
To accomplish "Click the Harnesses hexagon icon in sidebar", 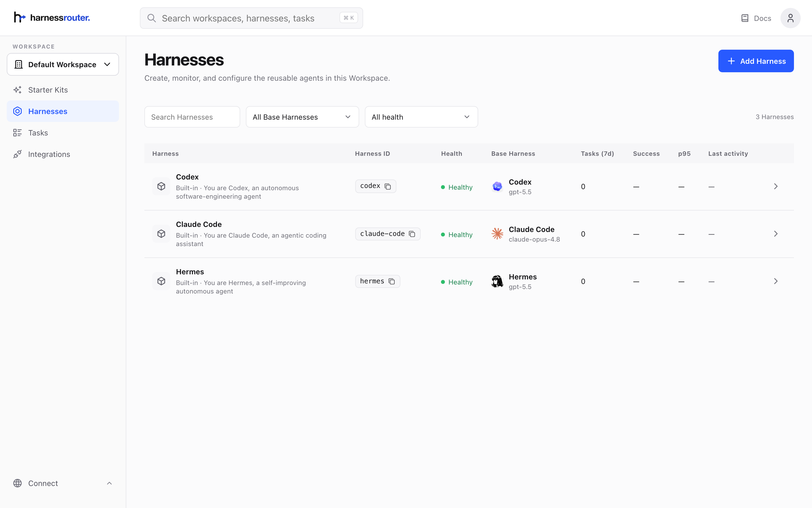I will [17, 111].
